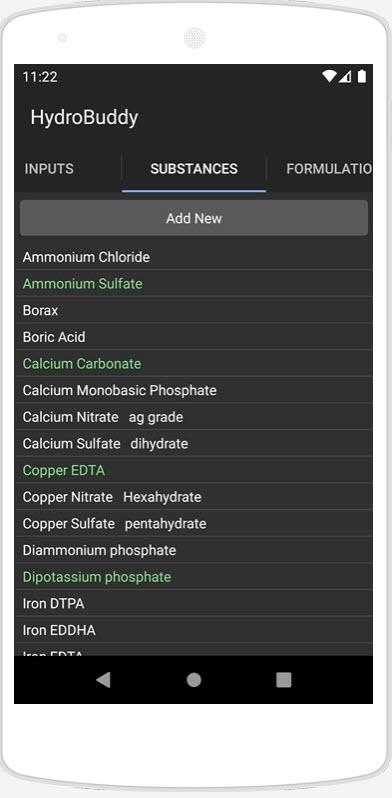This screenshot has height=798, width=392.
Task: Tap the Android back navigation icon
Action: (x=103, y=680)
